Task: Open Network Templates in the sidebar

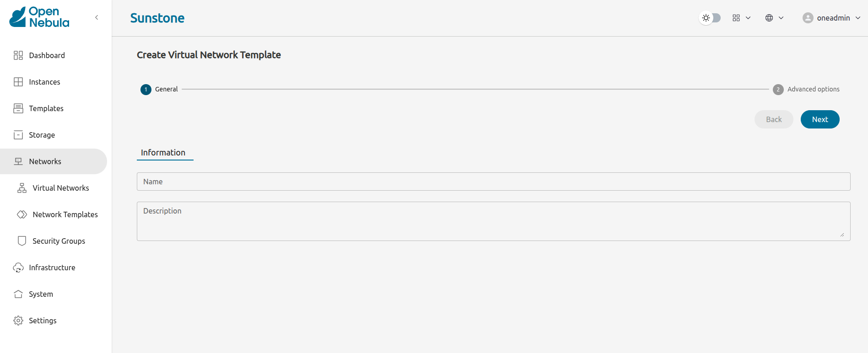Action: pos(65,214)
